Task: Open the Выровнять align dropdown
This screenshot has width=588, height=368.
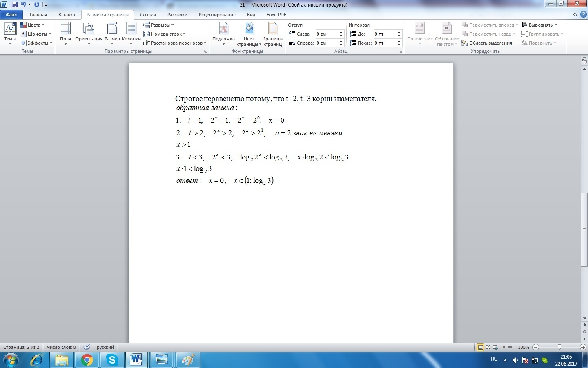Action: [539, 25]
